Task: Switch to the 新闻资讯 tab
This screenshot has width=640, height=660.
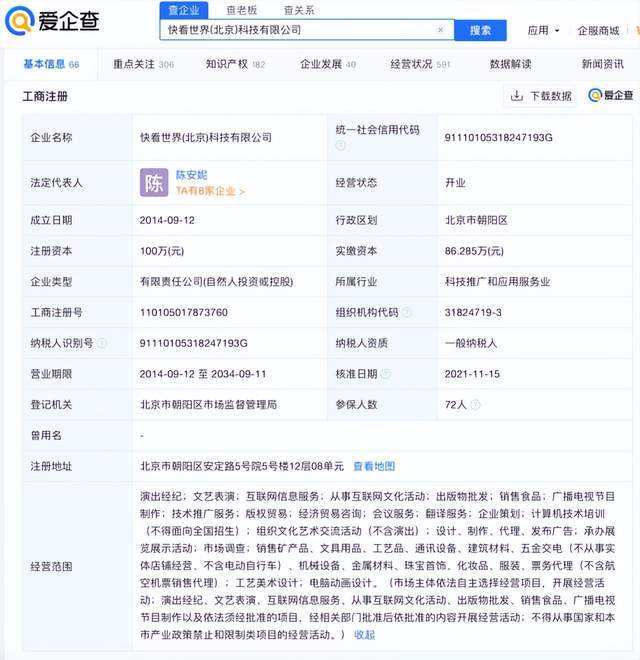Action: coord(603,64)
